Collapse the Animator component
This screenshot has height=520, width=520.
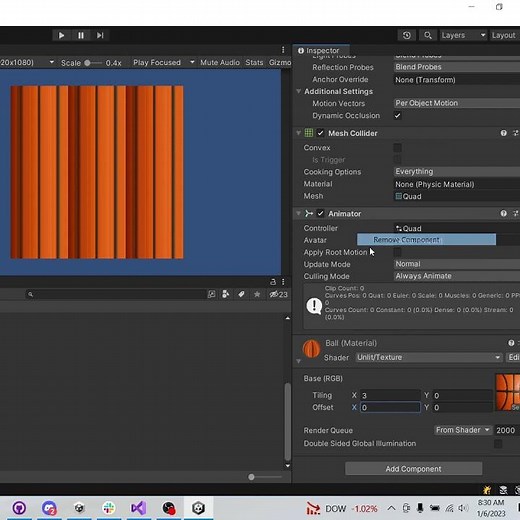(x=299, y=214)
